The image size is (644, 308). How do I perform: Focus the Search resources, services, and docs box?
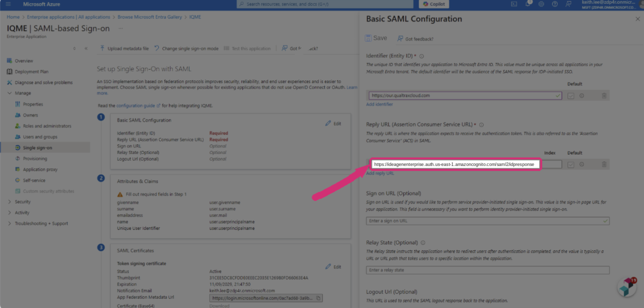pyautogui.click(x=325, y=4)
